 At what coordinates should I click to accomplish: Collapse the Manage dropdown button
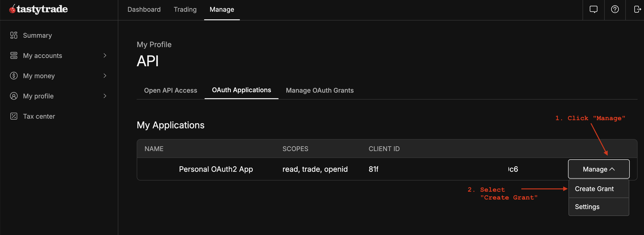[598, 169]
